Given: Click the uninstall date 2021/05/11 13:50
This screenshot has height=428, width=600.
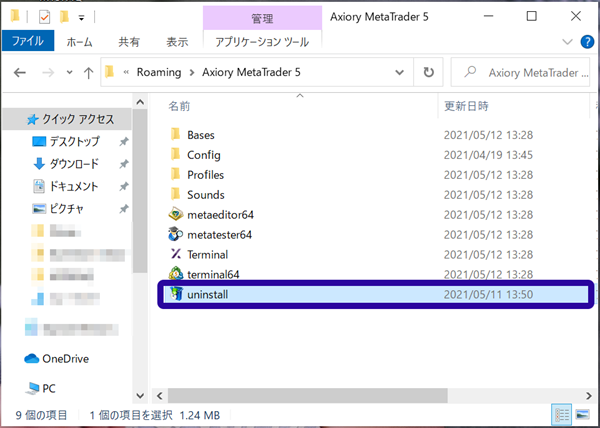Looking at the screenshot, I should [488, 294].
